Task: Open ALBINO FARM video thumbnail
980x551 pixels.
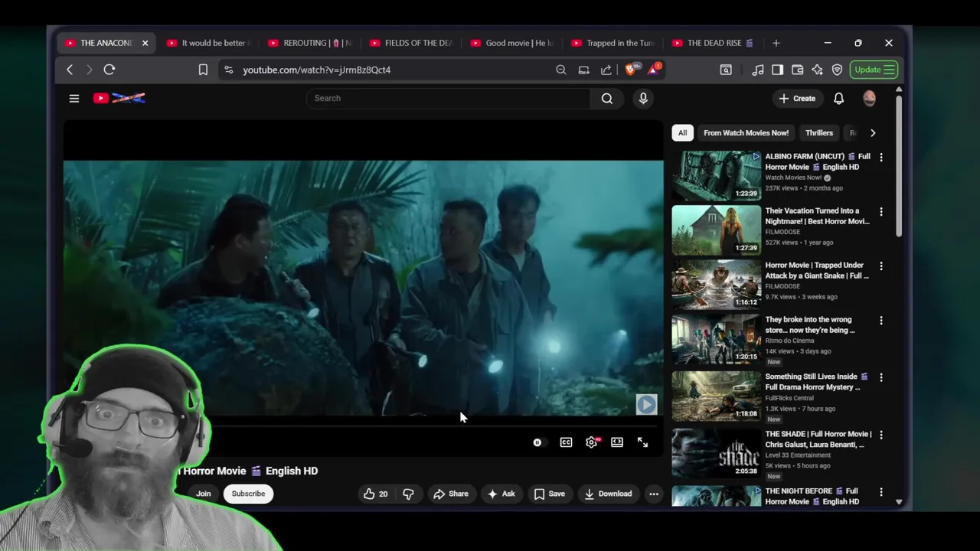Action: (x=717, y=175)
